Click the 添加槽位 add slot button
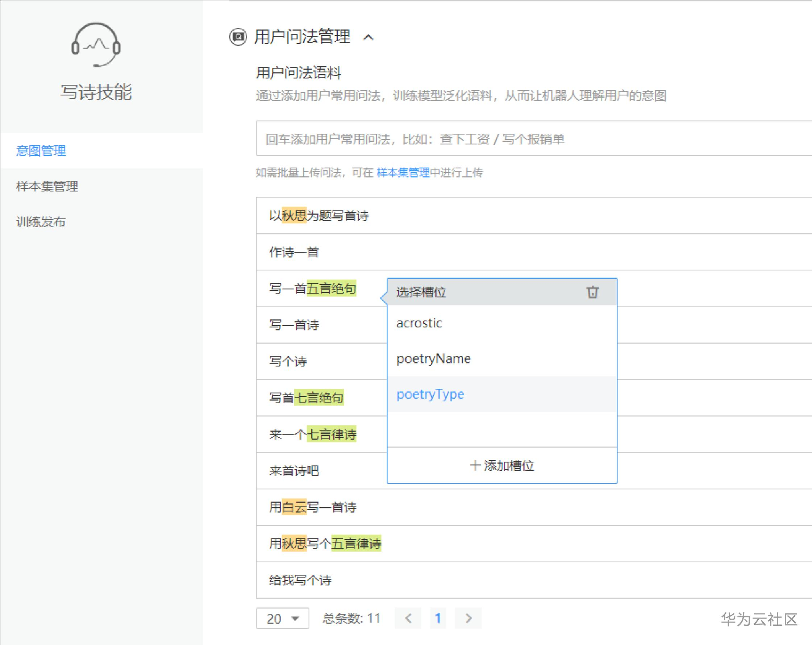This screenshot has height=645, width=812. pyautogui.click(x=502, y=466)
